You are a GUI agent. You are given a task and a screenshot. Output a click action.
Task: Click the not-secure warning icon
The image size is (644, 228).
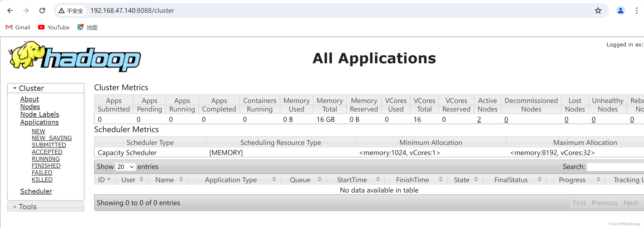(62, 11)
